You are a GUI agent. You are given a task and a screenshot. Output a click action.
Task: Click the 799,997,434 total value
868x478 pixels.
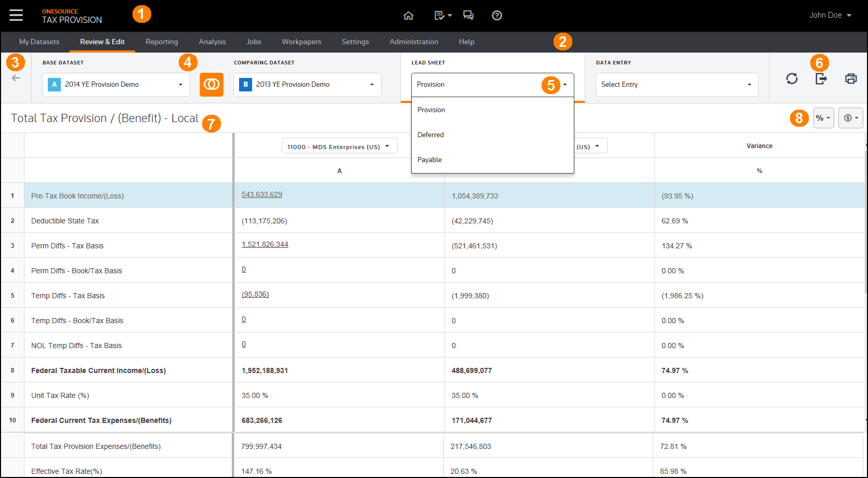[261, 446]
